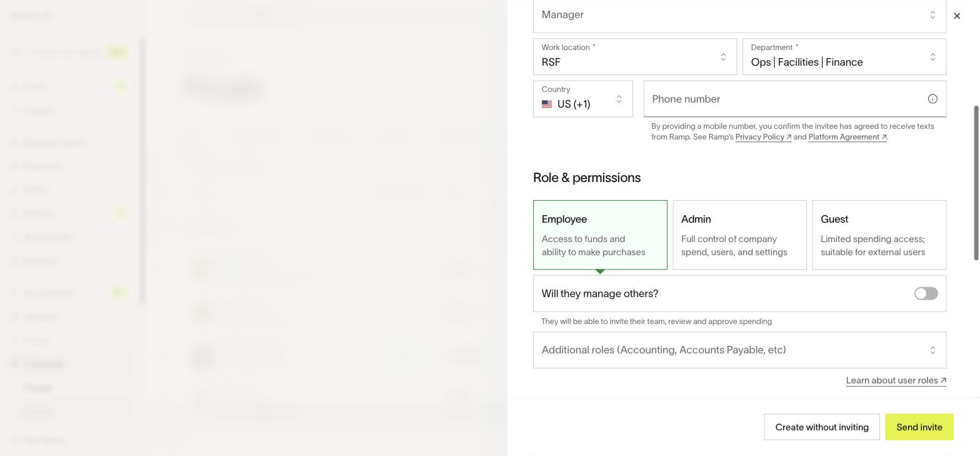Image resolution: width=980 pixels, height=456 pixels.
Task: Open the Work location dropdown
Action: tap(635, 57)
